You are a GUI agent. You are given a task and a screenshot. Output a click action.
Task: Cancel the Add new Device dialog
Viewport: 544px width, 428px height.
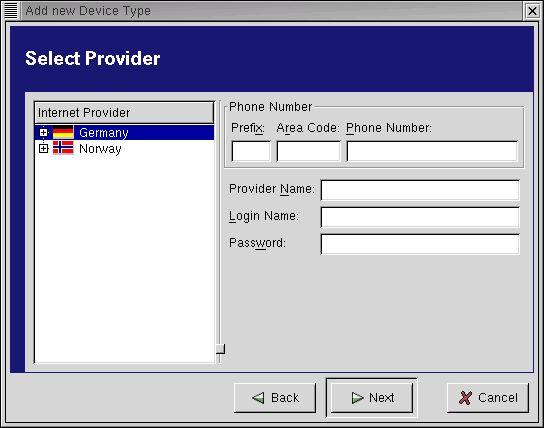(x=488, y=398)
